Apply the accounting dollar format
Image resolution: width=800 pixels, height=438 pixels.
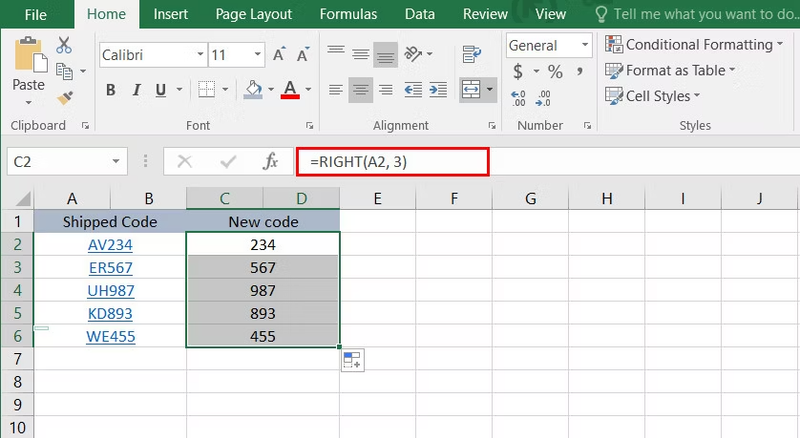coord(518,71)
